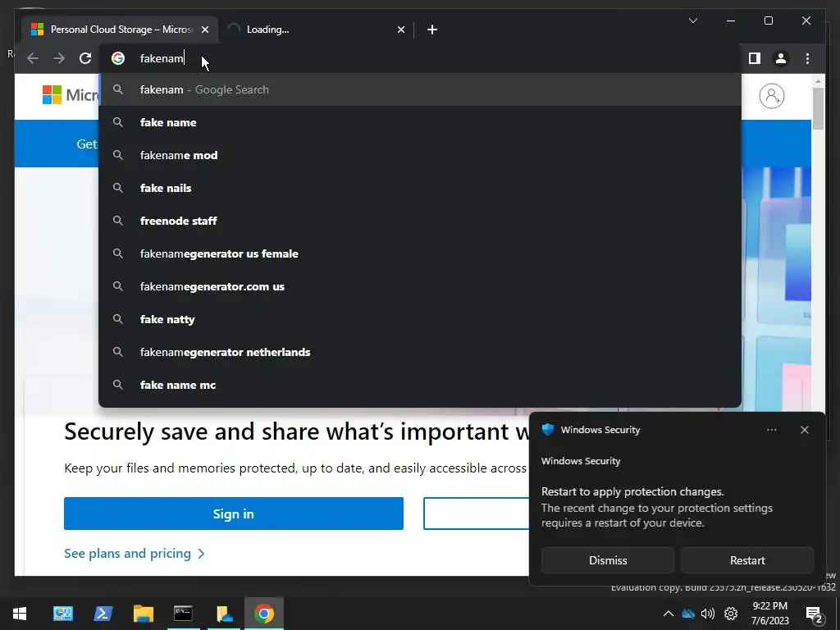Open the Chrome profile avatar icon
The height and width of the screenshot is (630, 840).
click(781, 58)
